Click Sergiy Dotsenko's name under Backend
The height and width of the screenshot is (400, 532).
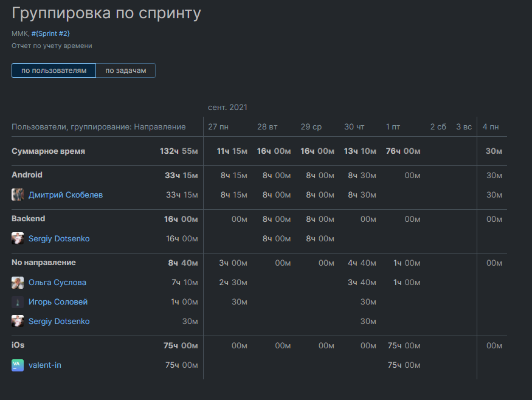click(x=59, y=239)
